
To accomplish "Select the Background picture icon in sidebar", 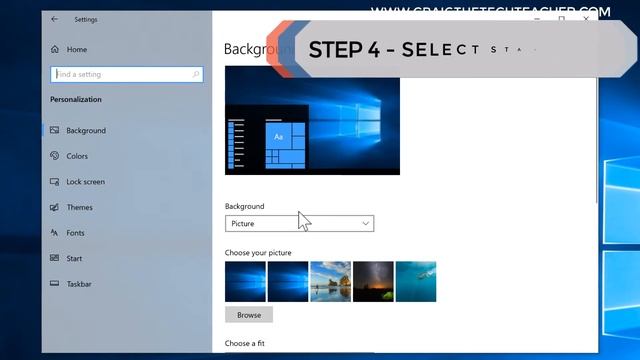I will (54, 130).
